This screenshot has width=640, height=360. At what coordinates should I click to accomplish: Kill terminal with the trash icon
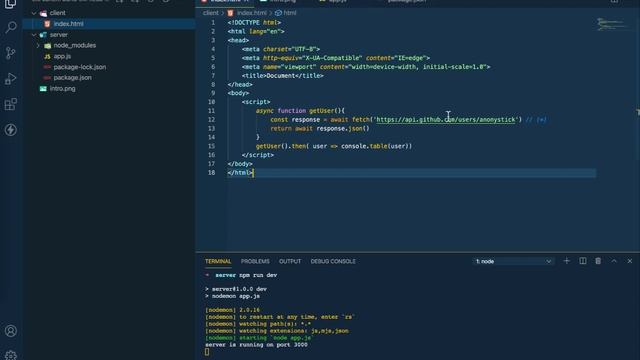(x=598, y=261)
